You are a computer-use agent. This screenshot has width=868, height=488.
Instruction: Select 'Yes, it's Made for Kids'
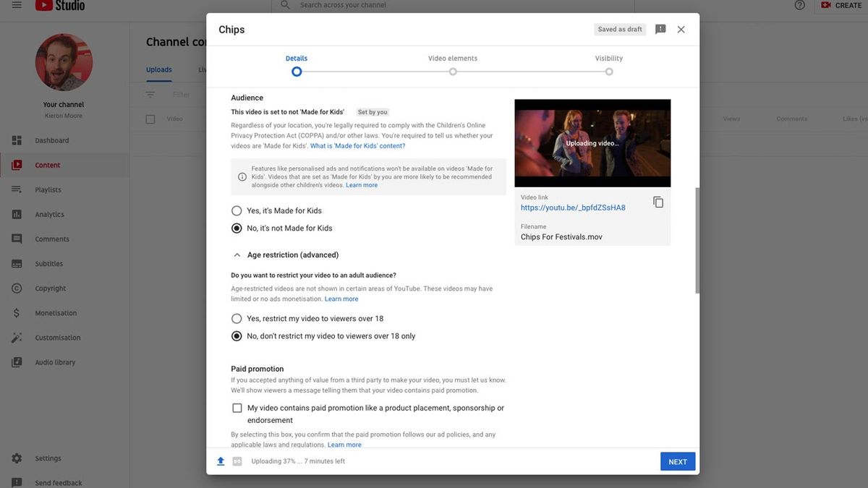pyautogui.click(x=237, y=210)
